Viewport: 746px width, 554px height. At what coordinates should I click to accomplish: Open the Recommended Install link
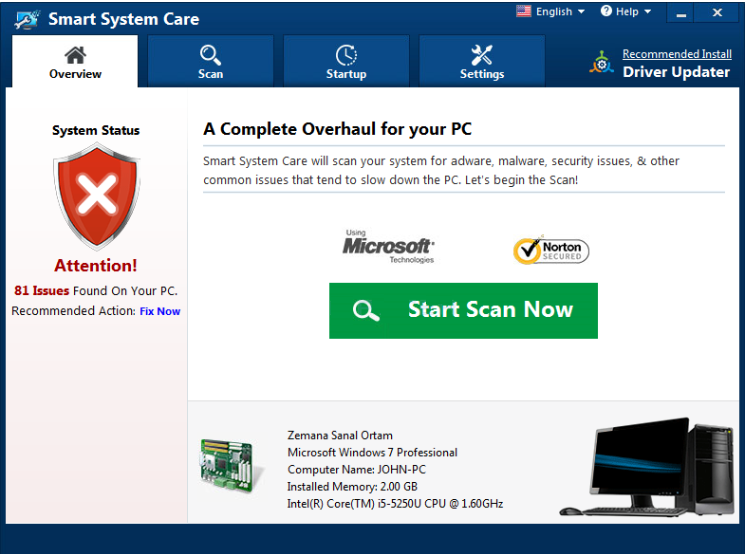pyautogui.click(x=677, y=54)
